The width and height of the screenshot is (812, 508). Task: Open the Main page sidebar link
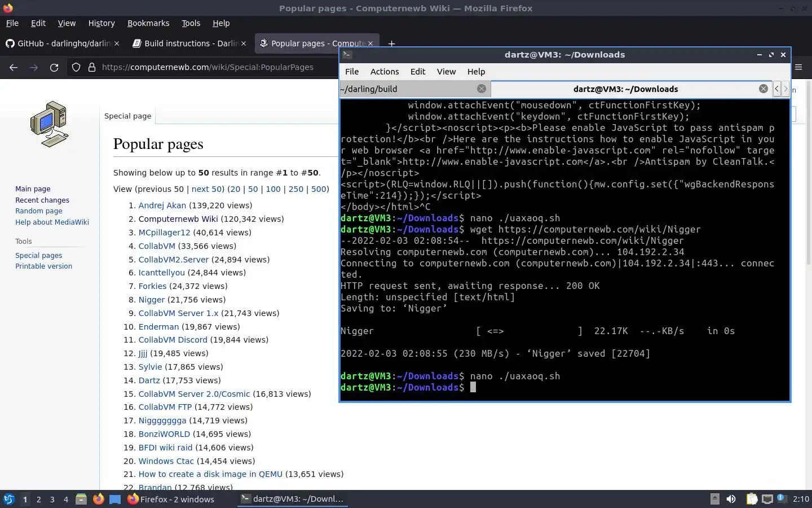(33, 189)
